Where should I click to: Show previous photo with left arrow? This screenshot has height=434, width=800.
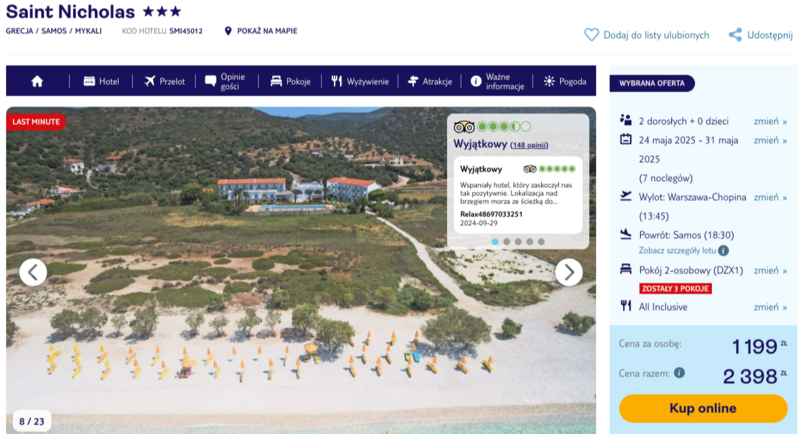coord(33,272)
